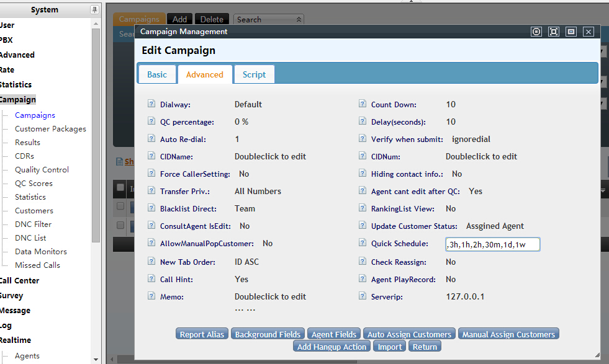
Task: Toggle the select-all checkbox in table header
Action: tap(120, 187)
